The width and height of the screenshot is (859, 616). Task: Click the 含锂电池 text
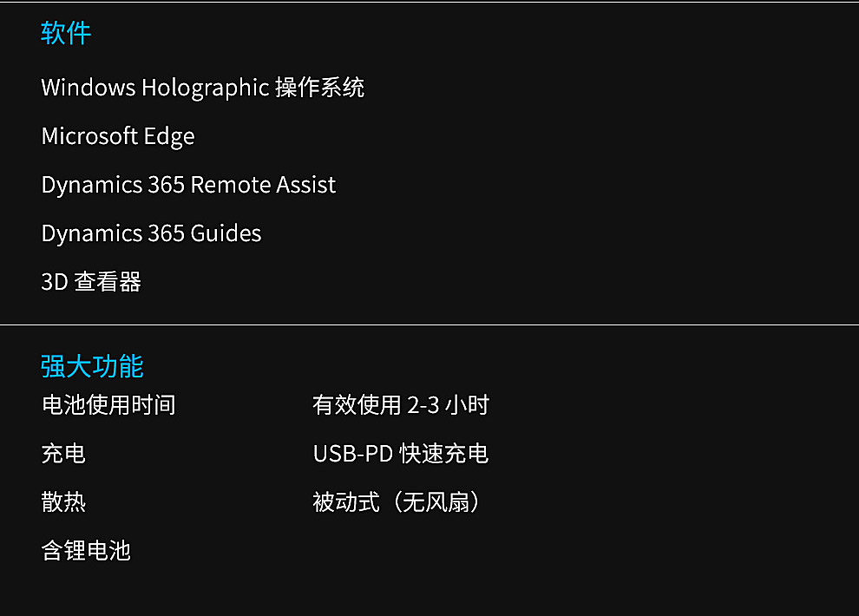tap(86, 551)
